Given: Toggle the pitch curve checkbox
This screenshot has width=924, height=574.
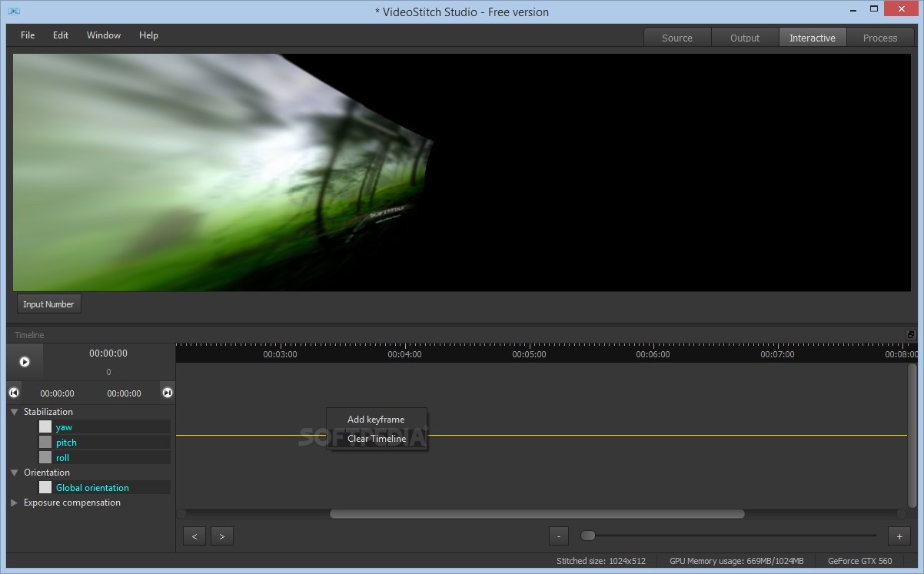Looking at the screenshot, I should tap(45, 442).
